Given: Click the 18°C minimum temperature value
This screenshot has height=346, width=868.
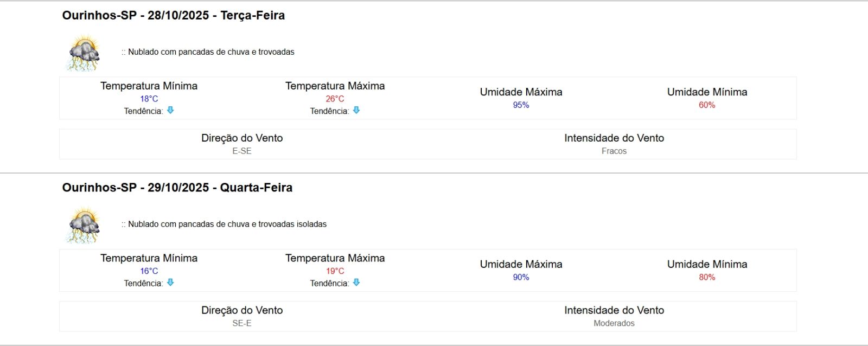Looking at the screenshot, I should pyautogui.click(x=149, y=99).
